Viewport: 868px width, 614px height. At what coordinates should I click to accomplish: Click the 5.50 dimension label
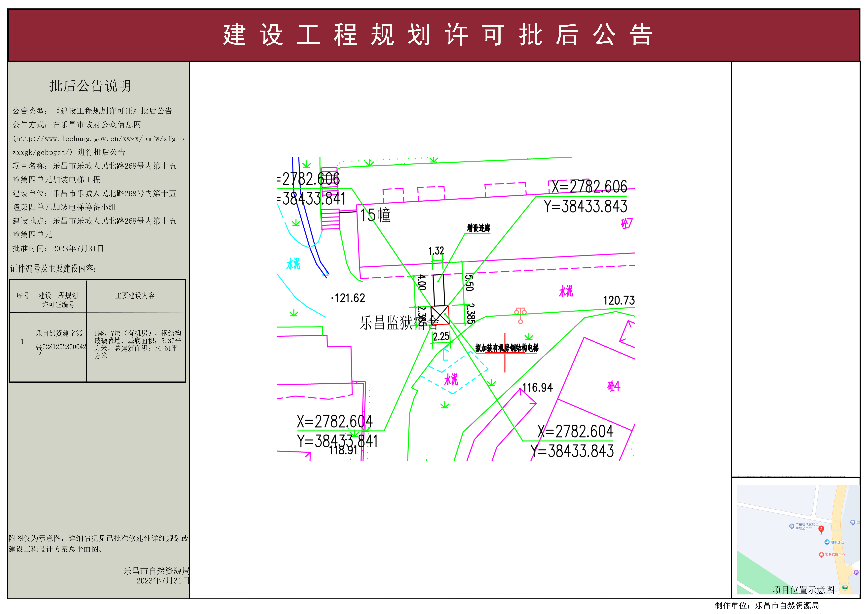tap(469, 283)
